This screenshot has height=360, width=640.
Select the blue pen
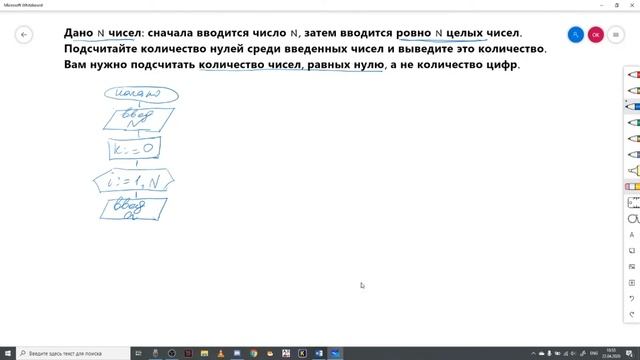(x=633, y=107)
